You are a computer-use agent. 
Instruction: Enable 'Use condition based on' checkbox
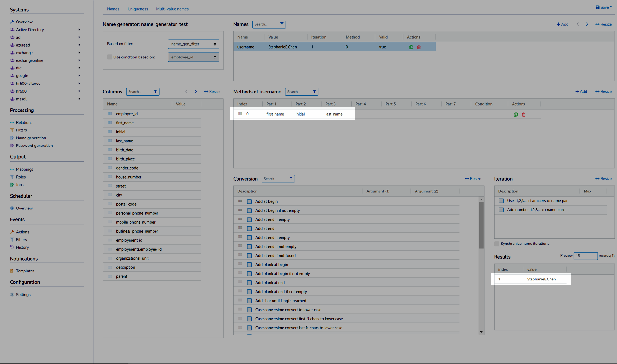coord(110,57)
